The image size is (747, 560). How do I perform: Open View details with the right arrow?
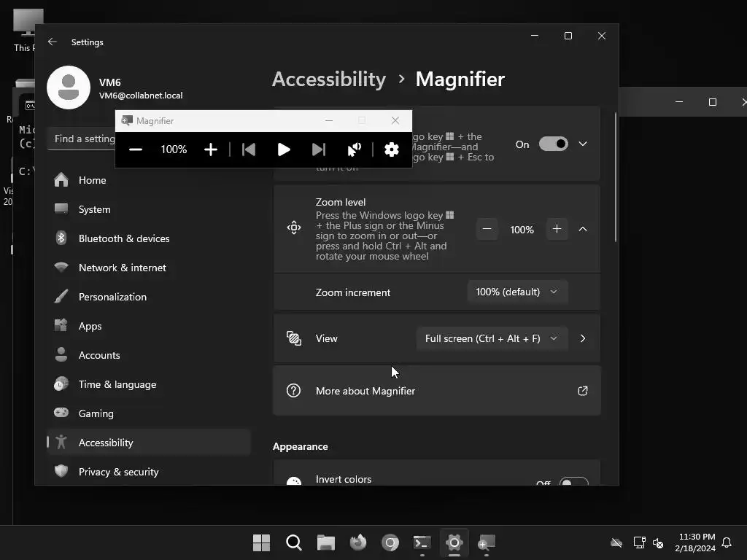583,338
